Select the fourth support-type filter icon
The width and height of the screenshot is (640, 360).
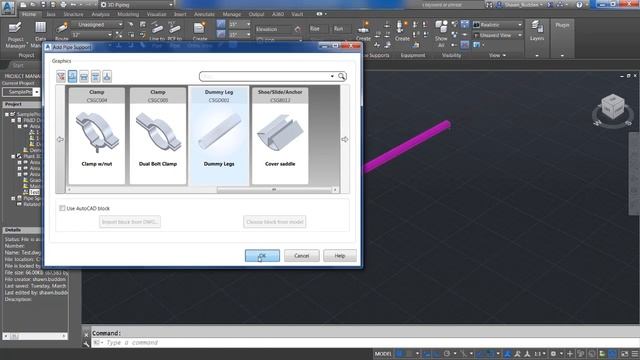95,76
